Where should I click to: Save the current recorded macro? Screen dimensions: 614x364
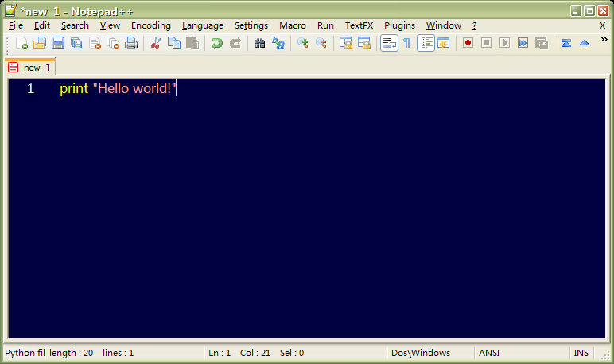pyautogui.click(x=541, y=43)
